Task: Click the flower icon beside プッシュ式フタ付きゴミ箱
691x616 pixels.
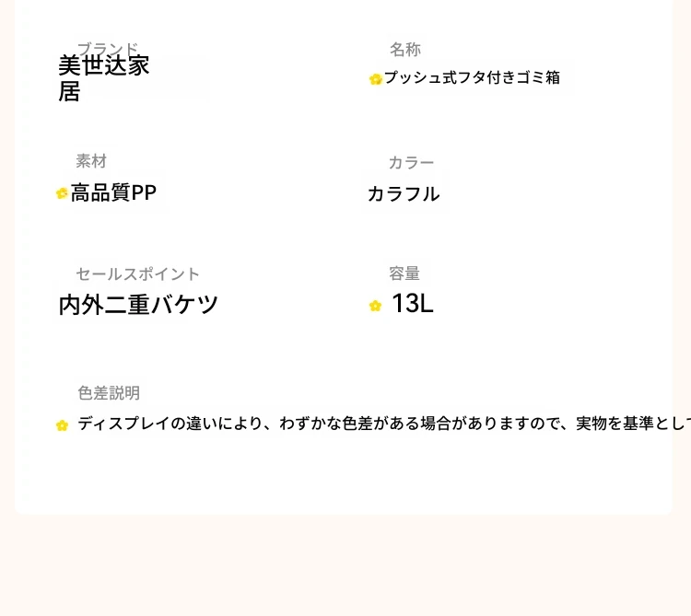Action: click(x=376, y=79)
